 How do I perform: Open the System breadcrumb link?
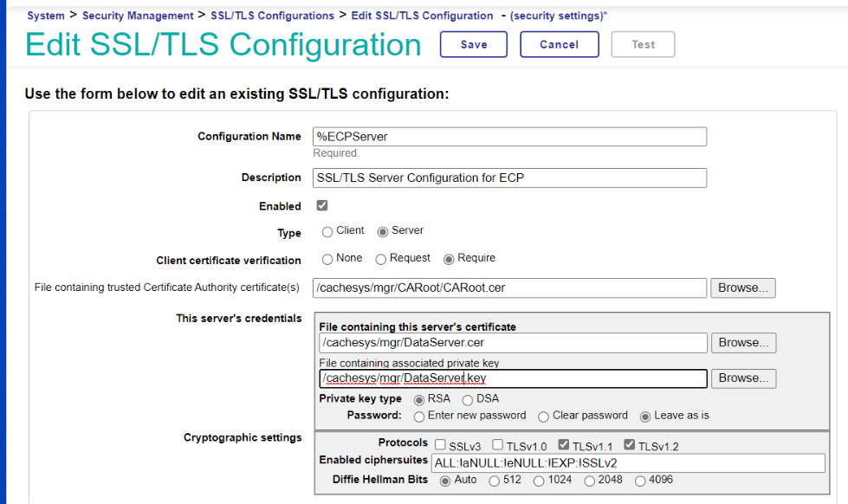tap(45, 16)
